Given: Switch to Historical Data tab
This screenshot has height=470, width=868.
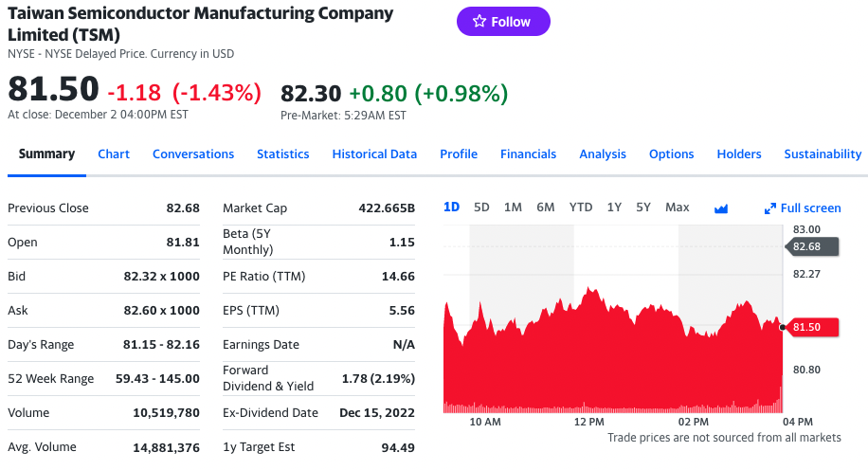Looking at the screenshot, I should tap(374, 154).
